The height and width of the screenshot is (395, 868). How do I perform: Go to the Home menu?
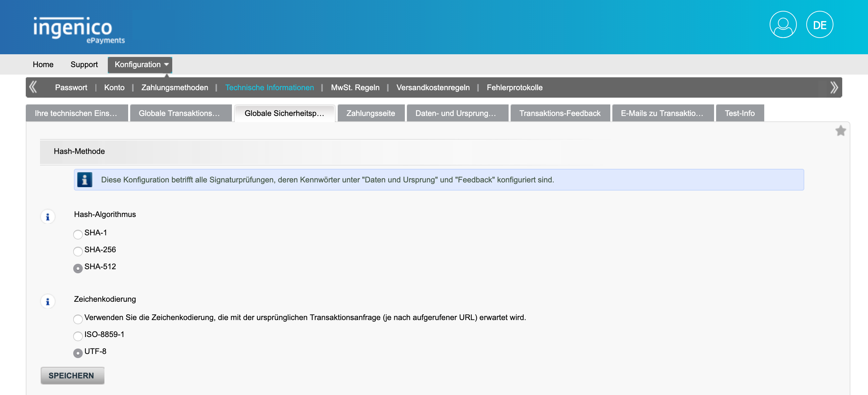[x=43, y=64]
